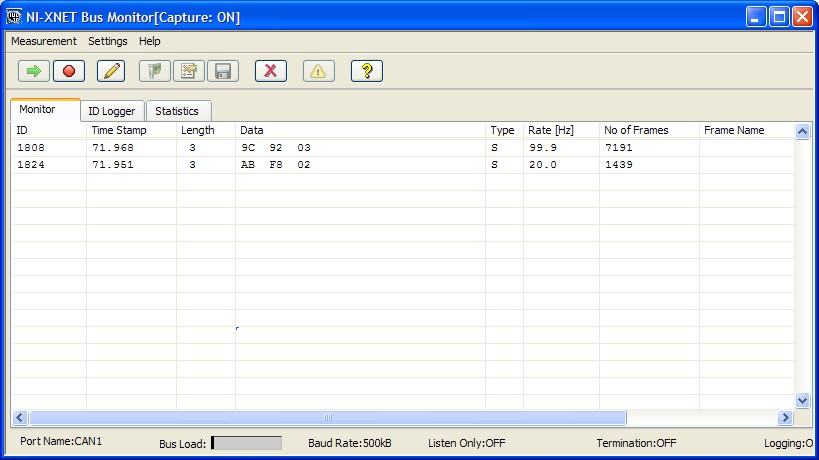Click the Termination:OFF status entry
The image size is (819, 460).
pyautogui.click(x=636, y=443)
